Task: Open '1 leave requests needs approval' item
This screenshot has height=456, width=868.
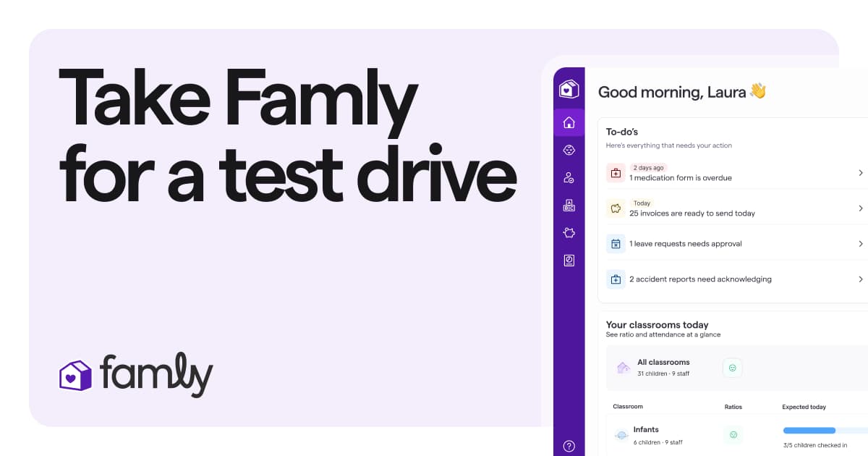Action: [x=736, y=244]
